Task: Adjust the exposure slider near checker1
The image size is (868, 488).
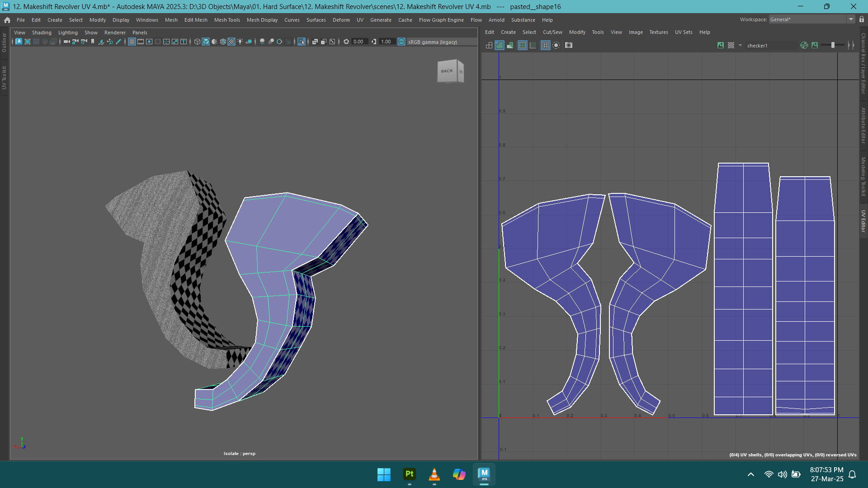Action: coord(833,45)
